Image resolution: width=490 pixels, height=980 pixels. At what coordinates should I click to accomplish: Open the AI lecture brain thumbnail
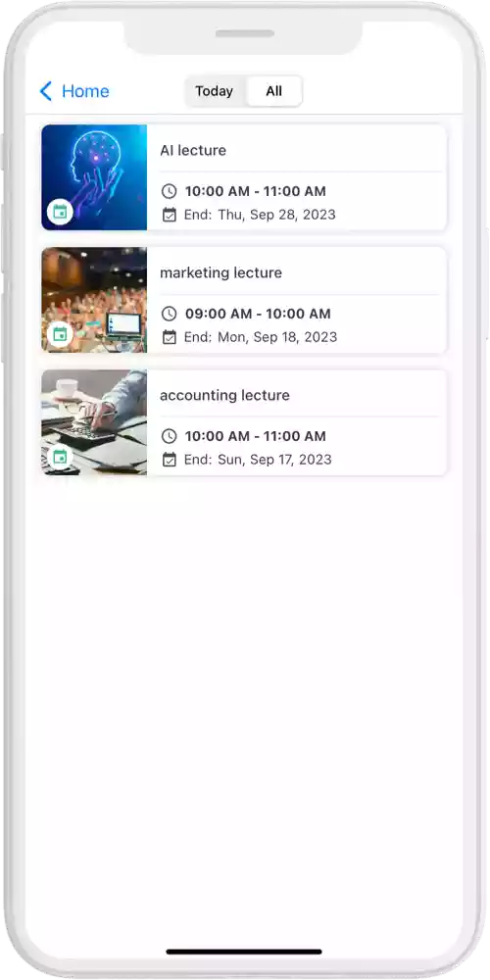94,177
